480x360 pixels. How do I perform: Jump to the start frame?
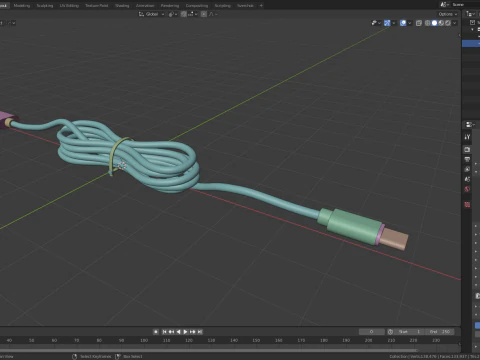pos(164,332)
